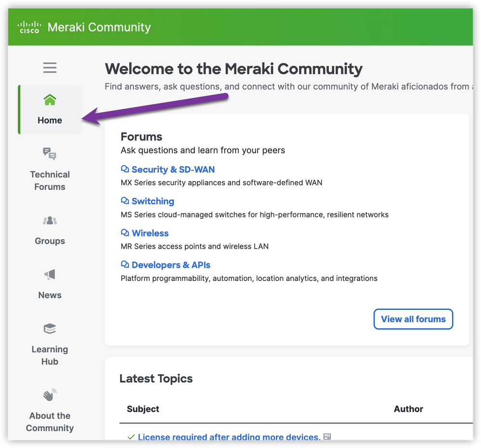Open the Wireless forum link

click(x=150, y=233)
